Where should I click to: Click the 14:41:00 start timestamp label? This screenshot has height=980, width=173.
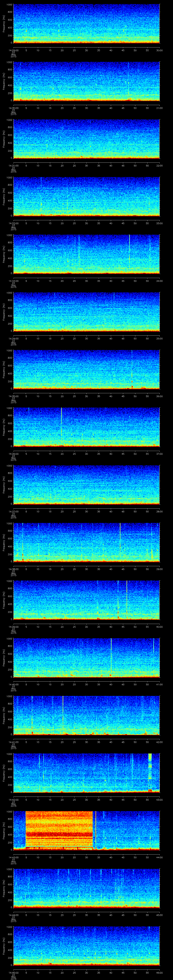(13, 742)
